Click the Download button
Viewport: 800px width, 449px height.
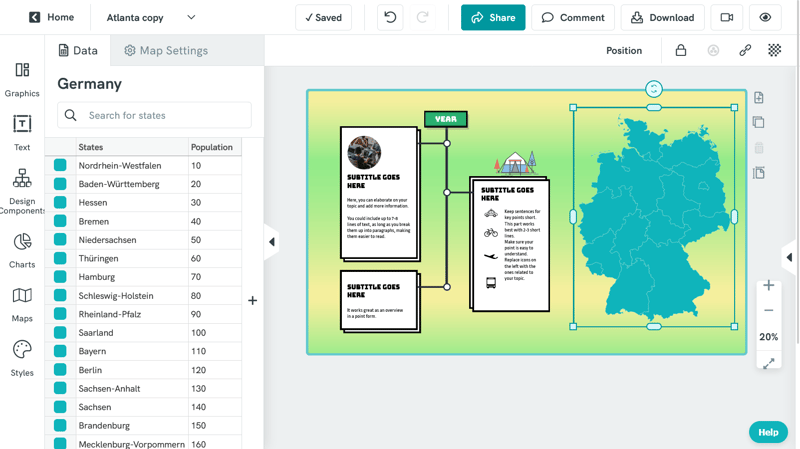point(662,17)
